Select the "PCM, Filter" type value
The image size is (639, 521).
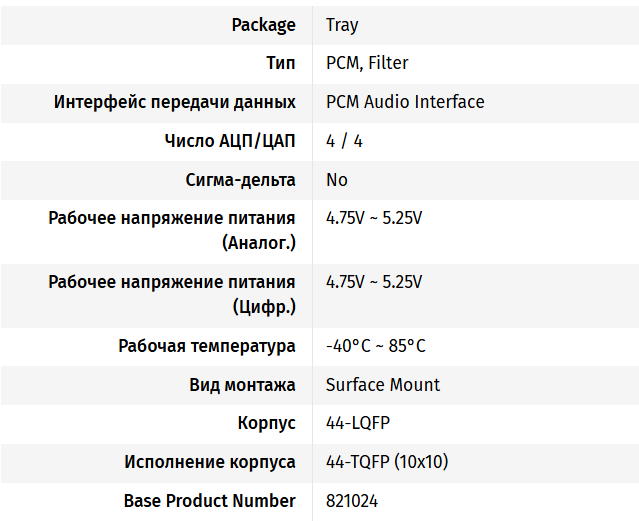pyautogui.click(x=367, y=63)
